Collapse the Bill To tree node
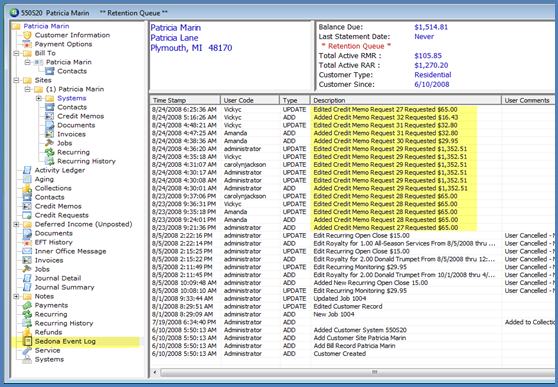The image size is (558, 387). (16, 53)
